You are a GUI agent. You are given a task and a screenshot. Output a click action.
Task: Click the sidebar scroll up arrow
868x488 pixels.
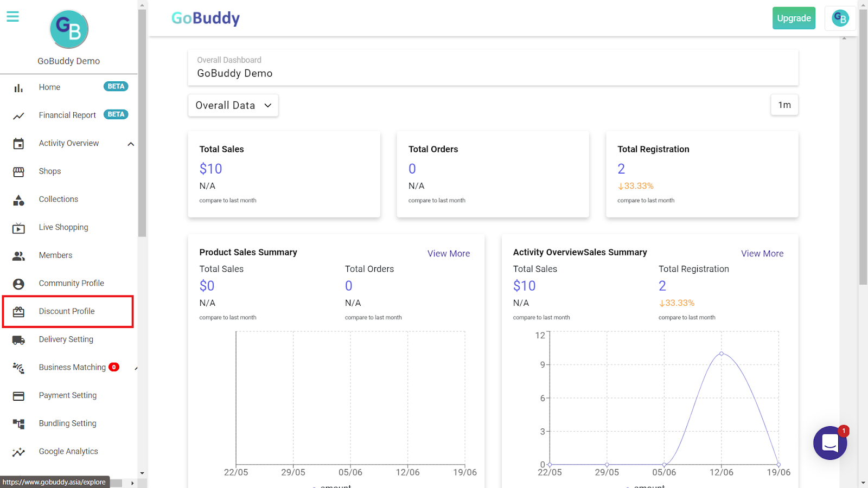[x=142, y=5]
